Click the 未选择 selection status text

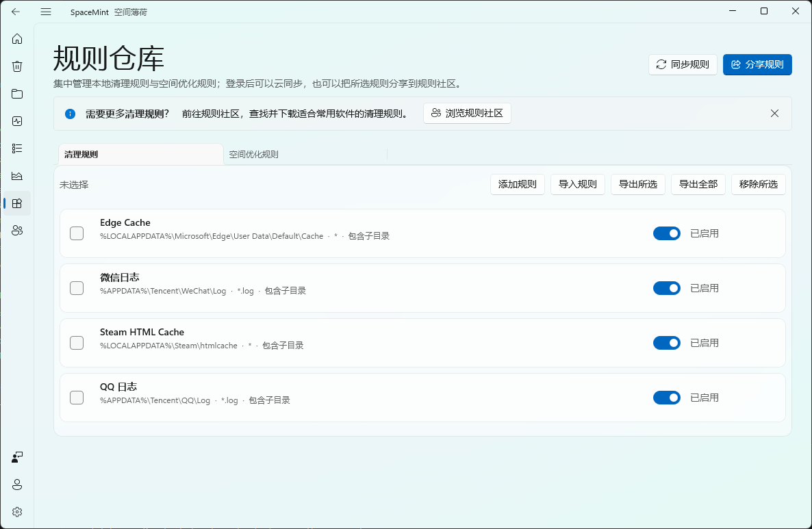[x=74, y=185]
